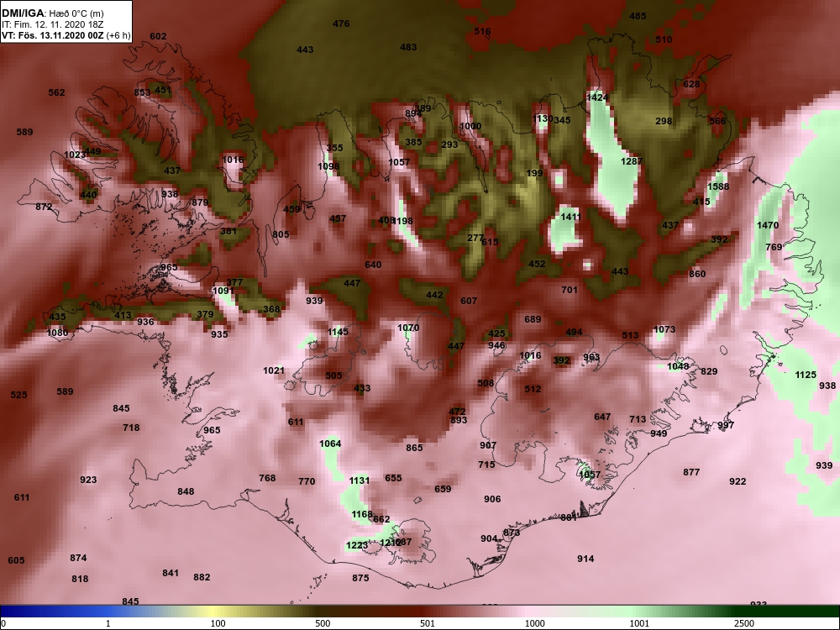Click the map value '1064'

pyautogui.click(x=330, y=444)
